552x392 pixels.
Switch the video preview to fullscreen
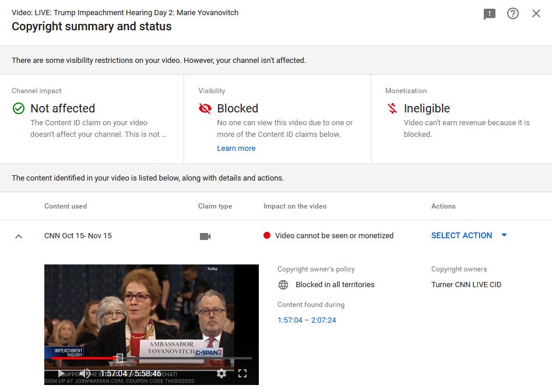242,373
